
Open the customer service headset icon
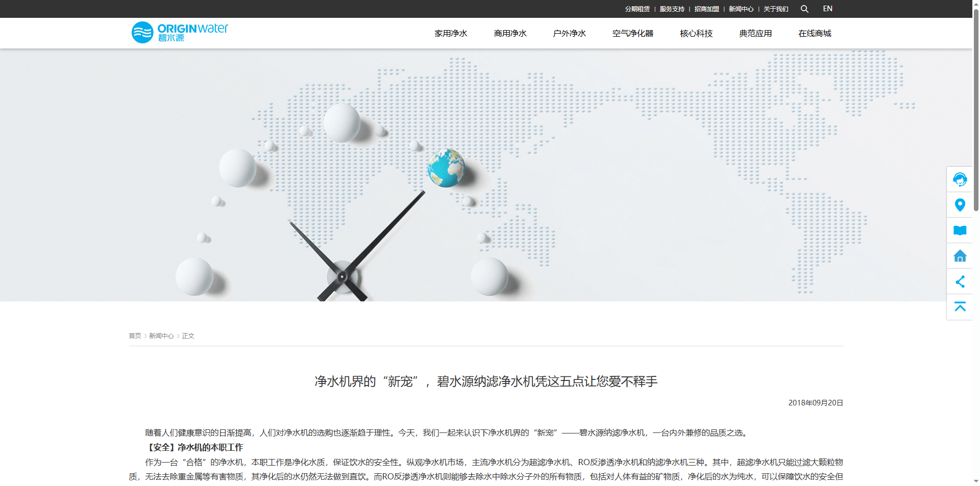(x=960, y=180)
